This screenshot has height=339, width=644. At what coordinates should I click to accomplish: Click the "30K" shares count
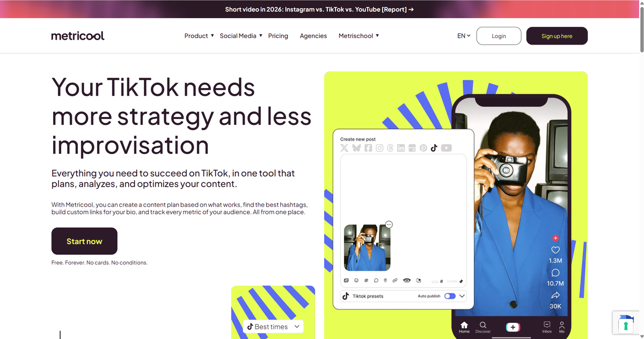click(x=555, y=306)
